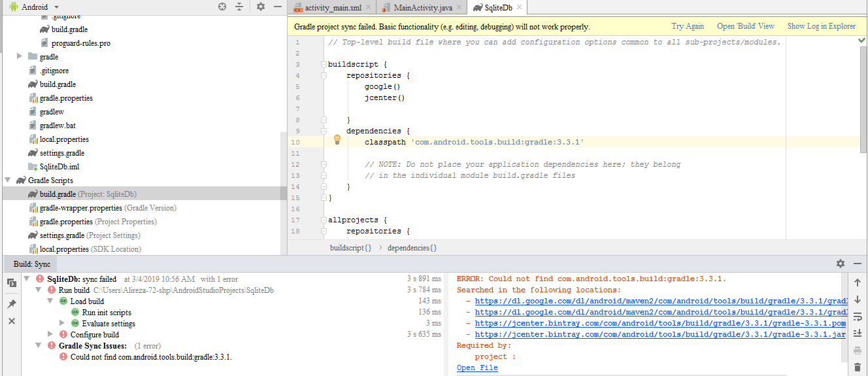Open the jcenter gradle-3.3.1.pom URL

660,323
